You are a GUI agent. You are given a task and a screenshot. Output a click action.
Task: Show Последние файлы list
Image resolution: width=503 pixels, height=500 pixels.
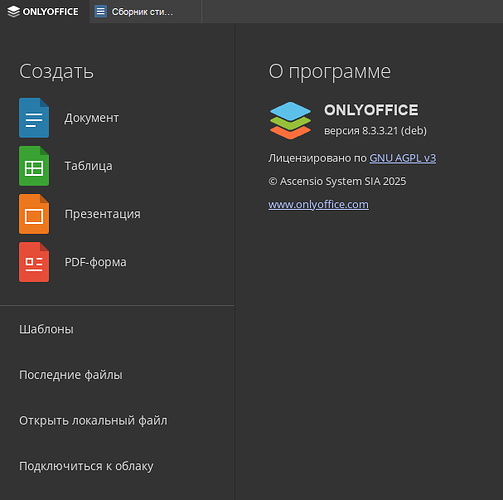click(71, 375)
